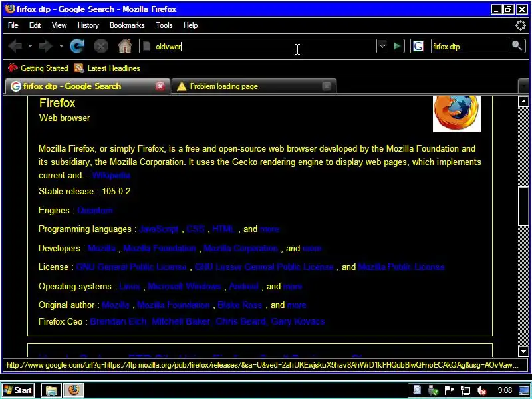
Task: Go to the Home page
Action: (x=125, y=46)
